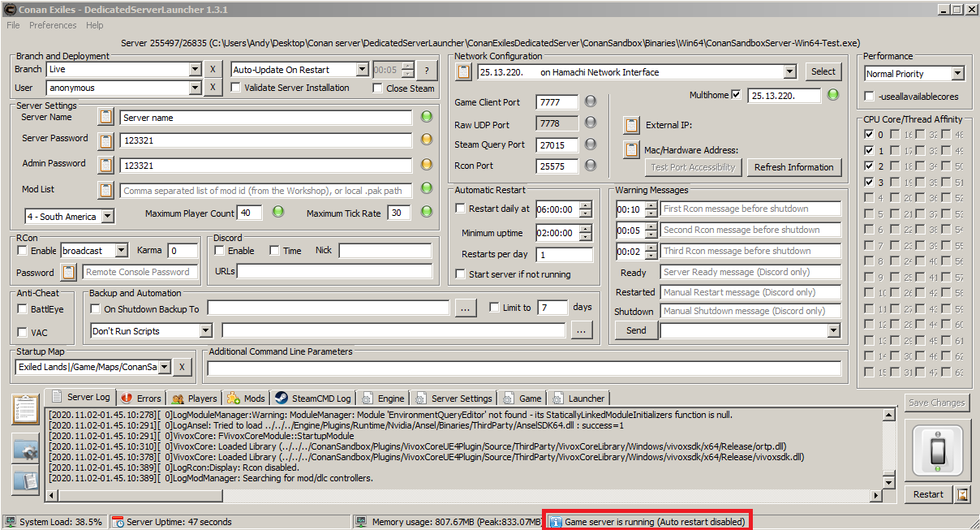Click yellow status light beside Server Password
This screenshot has width=980, height=530.
pos(426,140)
